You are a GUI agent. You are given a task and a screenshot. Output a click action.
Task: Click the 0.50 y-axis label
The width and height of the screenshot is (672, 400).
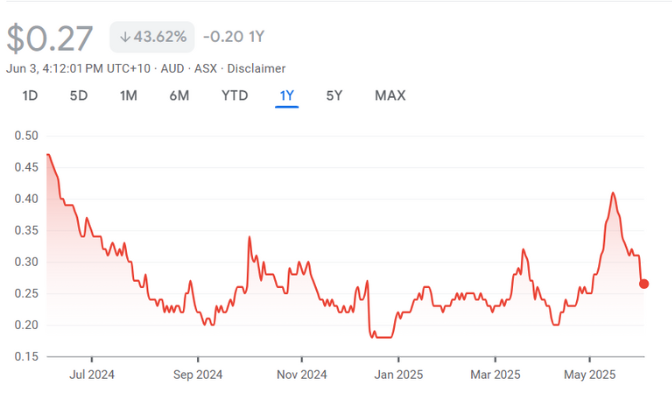point(25,136)
